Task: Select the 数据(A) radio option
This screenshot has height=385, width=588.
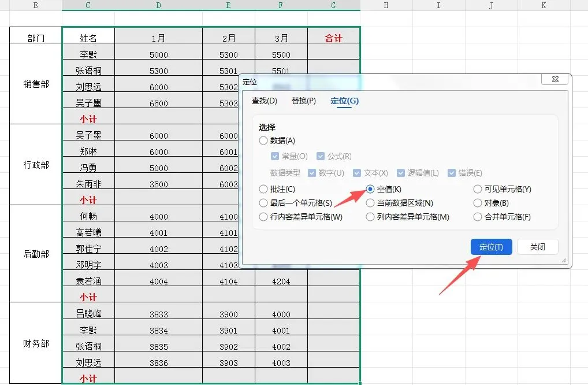Action: (277, 140)
